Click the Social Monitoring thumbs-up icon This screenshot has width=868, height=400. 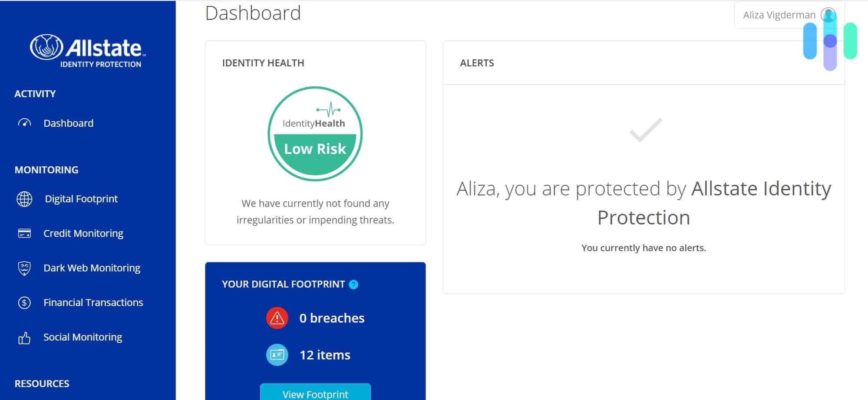[x=25, y=337]
